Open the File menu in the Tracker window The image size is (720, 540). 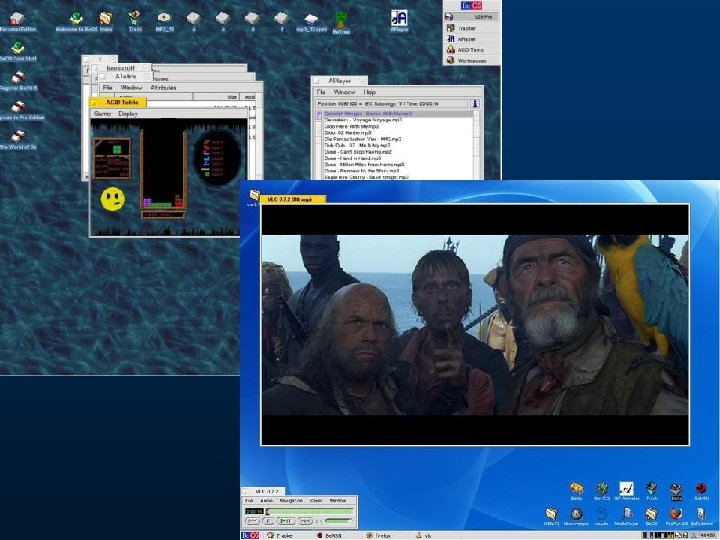tap(107, 87)
